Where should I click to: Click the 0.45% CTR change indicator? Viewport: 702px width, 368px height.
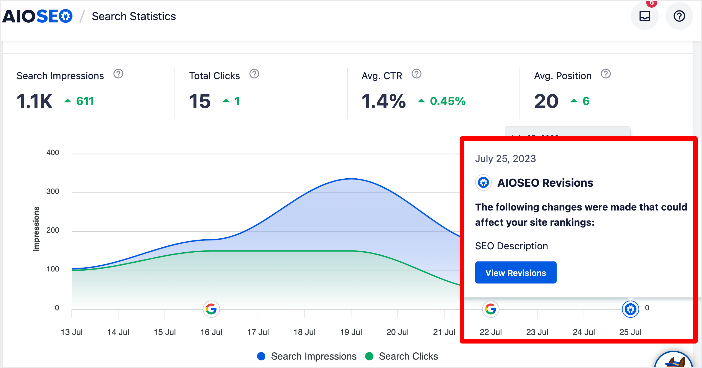[x=442, y=101]
